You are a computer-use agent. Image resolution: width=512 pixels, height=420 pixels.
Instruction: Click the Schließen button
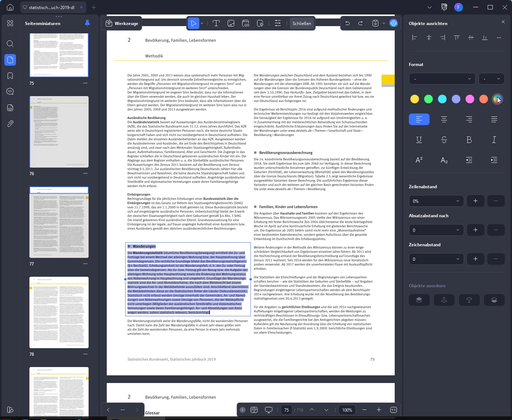click(302, 24)
